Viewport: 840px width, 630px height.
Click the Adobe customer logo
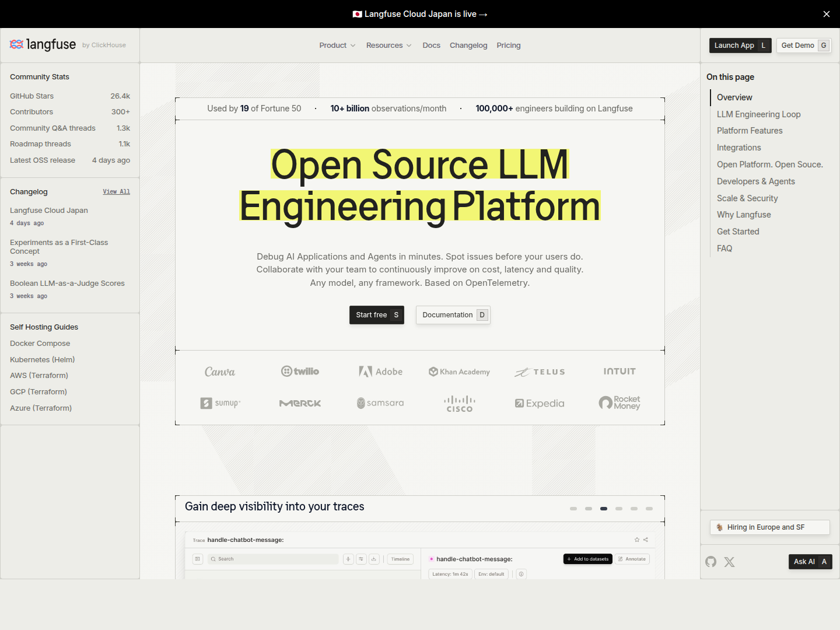pyautogui.click(x=381, y=372)
